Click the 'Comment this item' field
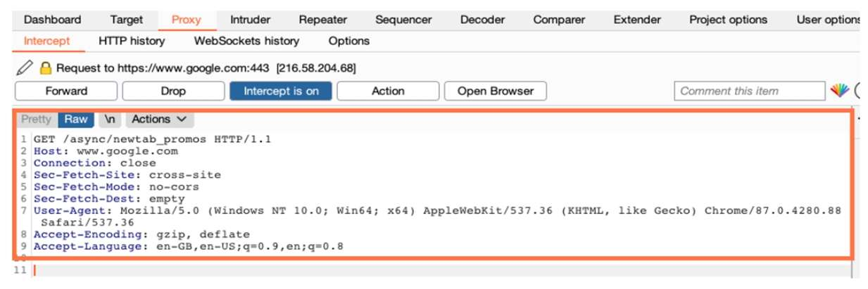 (x=749, y=91)
